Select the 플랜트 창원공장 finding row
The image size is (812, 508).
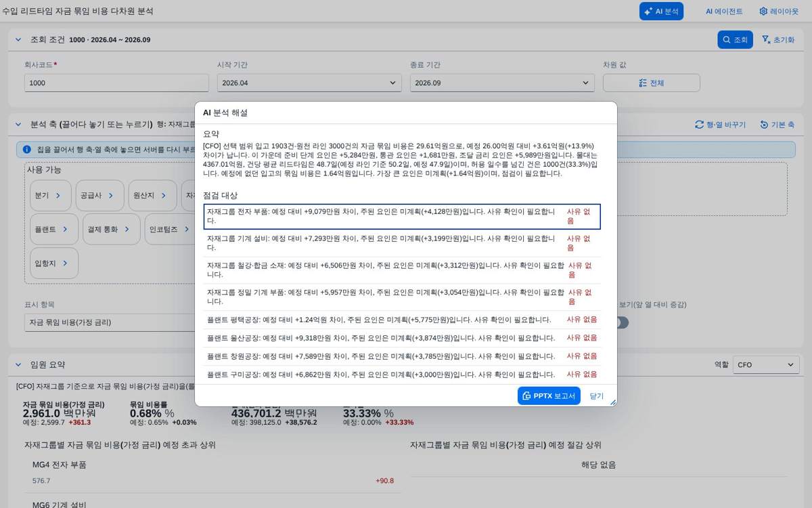(402, 356)
